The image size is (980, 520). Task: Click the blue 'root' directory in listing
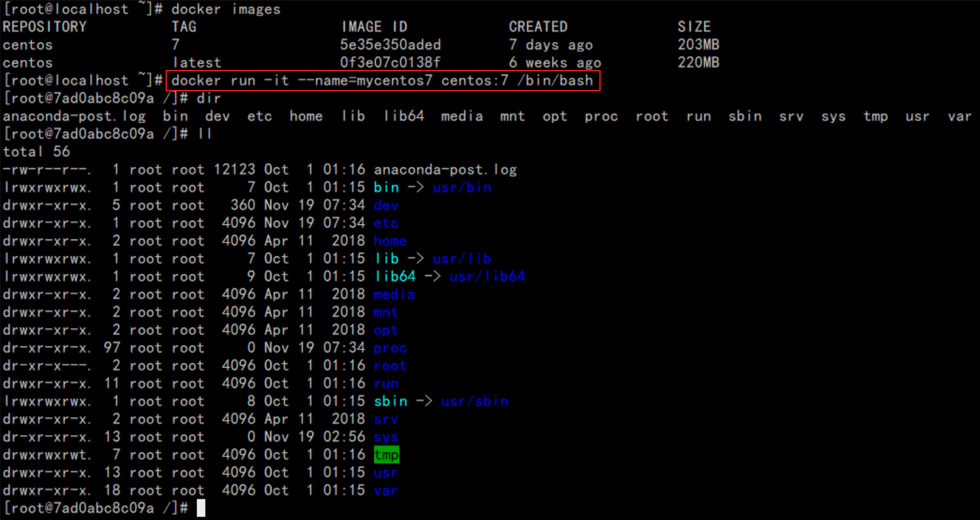(391, 366)
